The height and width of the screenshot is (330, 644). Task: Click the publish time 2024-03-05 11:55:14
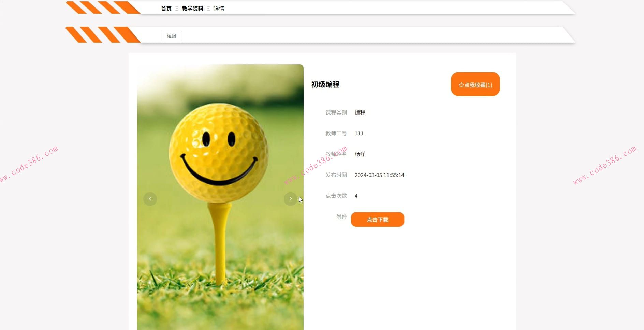(x=379, y=175)
